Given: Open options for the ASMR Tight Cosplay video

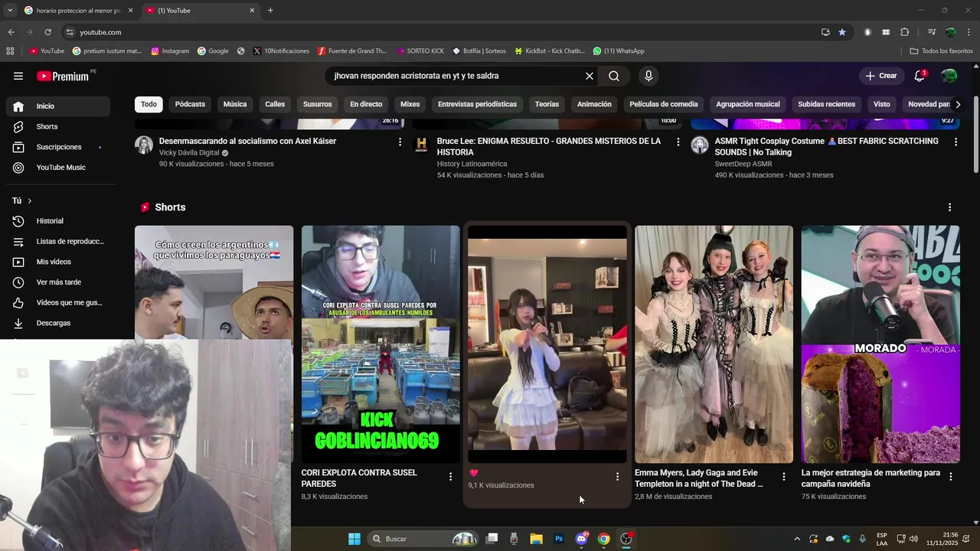Looking at the screenshot, I should tap(955, 142).
